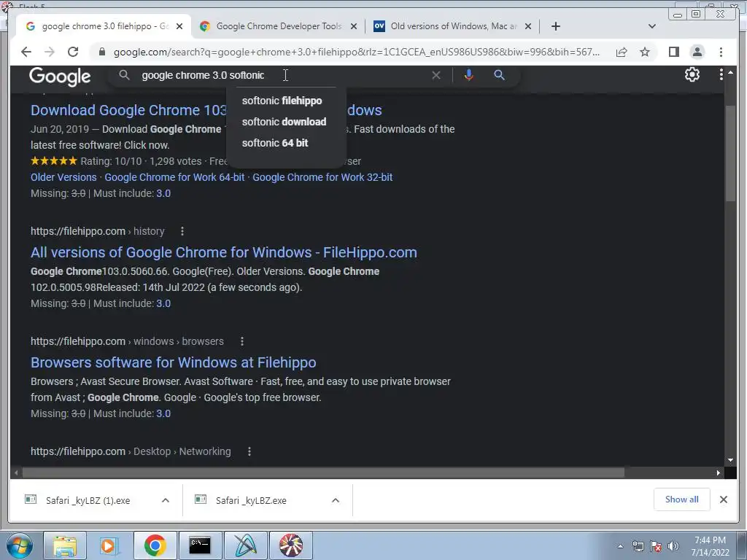Click the forward navigation arrow

pyautogui.click(x=50, y=52)
